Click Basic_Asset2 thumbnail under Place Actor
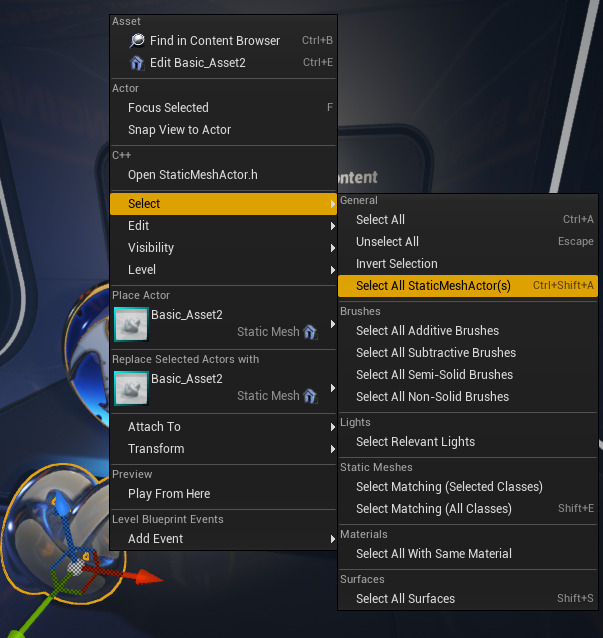This screenshot has width=603, height=638. tap(131, 324)
